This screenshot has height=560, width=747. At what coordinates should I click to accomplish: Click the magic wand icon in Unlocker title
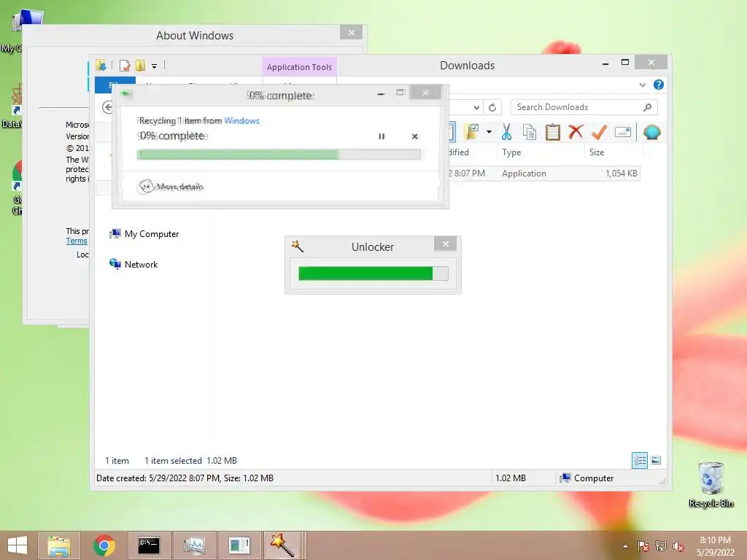[298, 246]
